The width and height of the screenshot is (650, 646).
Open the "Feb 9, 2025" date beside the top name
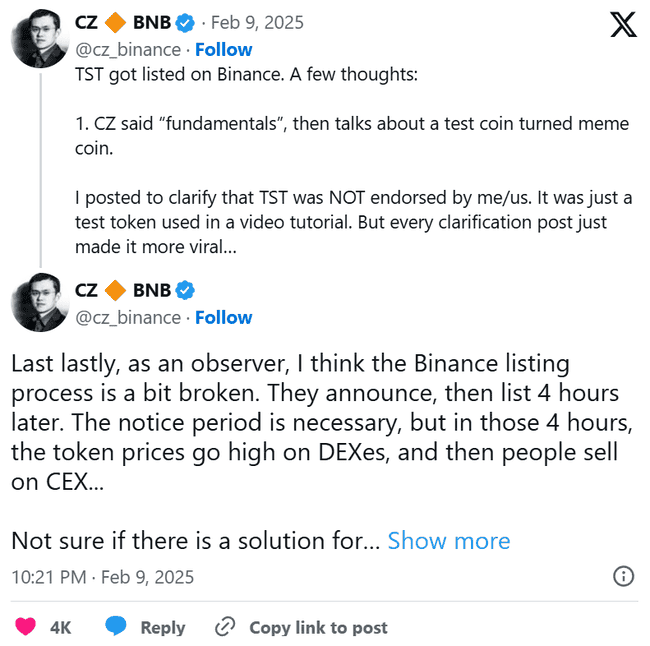[259, 22]
